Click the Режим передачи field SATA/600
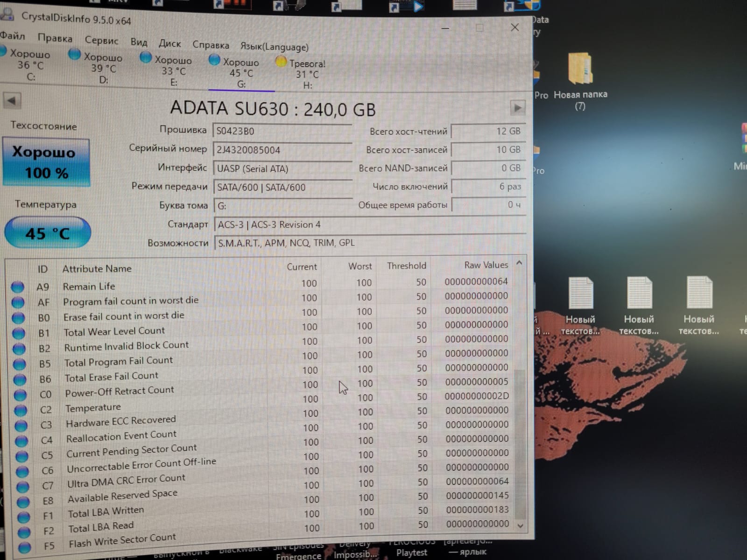Image resolution: width=747 pixels, height=560 pixels. click(x=282, y=187)
